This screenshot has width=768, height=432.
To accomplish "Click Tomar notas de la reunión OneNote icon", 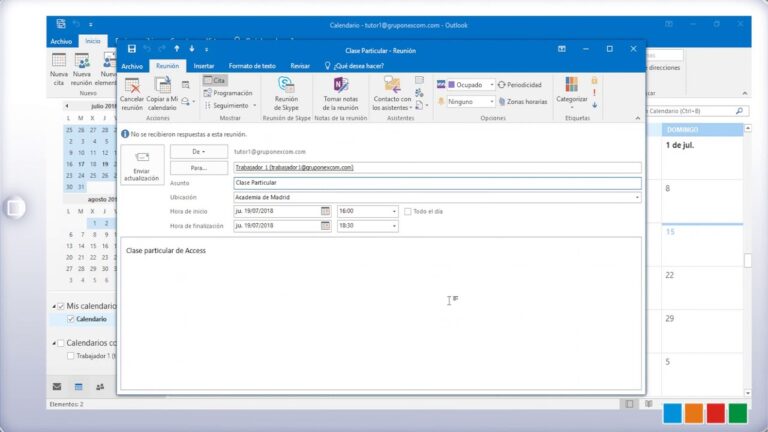I will 340,94.
